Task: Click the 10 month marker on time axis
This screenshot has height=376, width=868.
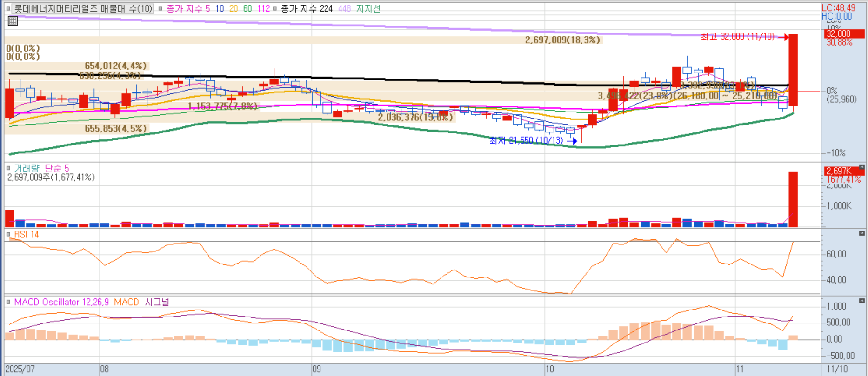Action: [550, 369]
